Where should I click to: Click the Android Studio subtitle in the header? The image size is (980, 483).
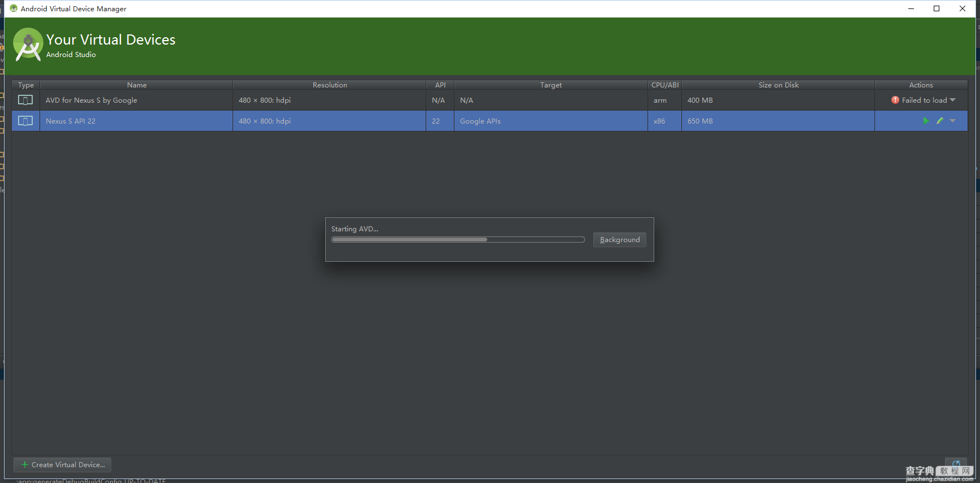pyautogui.click(x=71, y=55)
